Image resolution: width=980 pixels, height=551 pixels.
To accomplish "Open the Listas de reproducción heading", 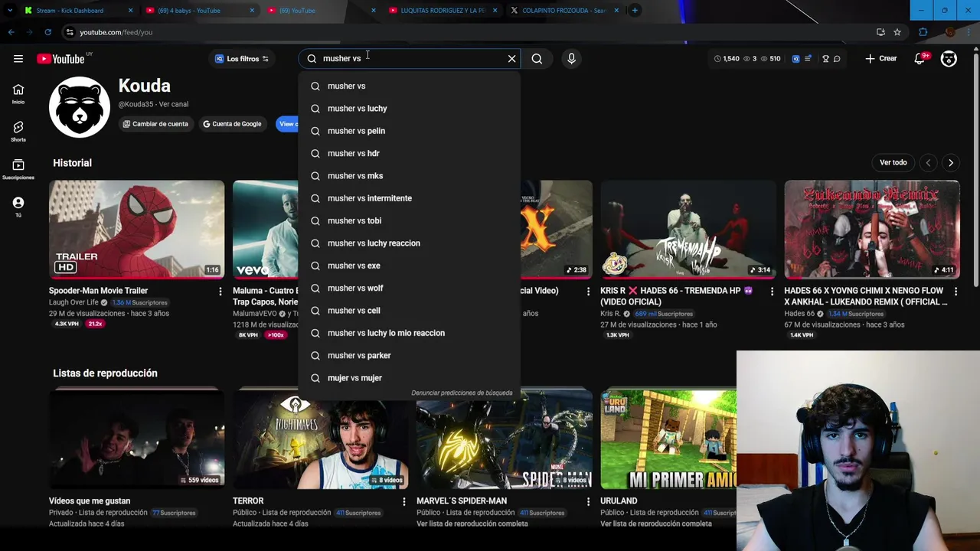I will (x=105, y=373).
